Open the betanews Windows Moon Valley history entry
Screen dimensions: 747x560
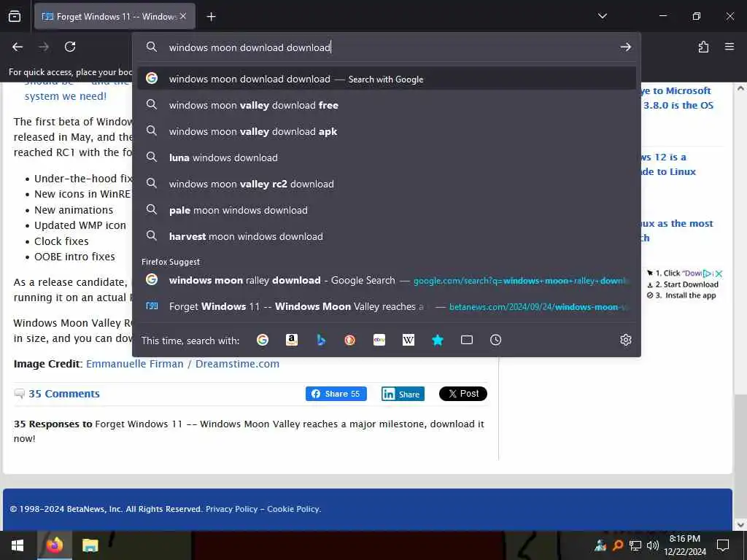[x=387, y=306]
